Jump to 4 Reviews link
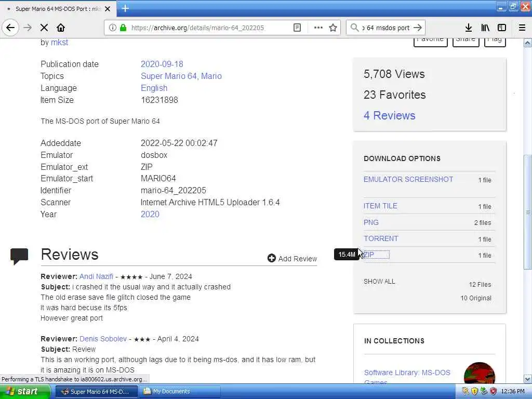This screenshot has height=399, width=532. [390, 115]
